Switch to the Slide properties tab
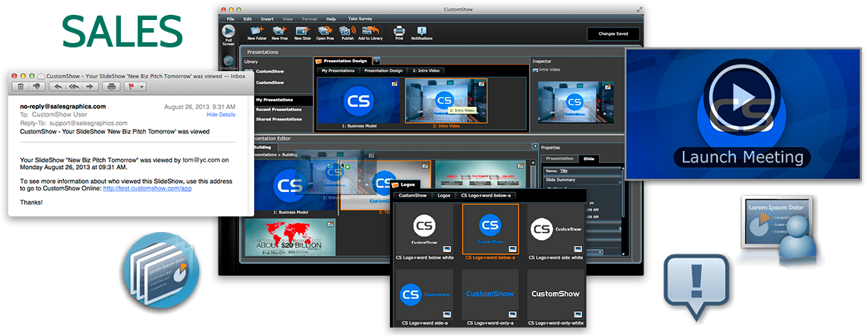This screenshot has height=335, width=868. pyautogui.click(x=589, y=159)
